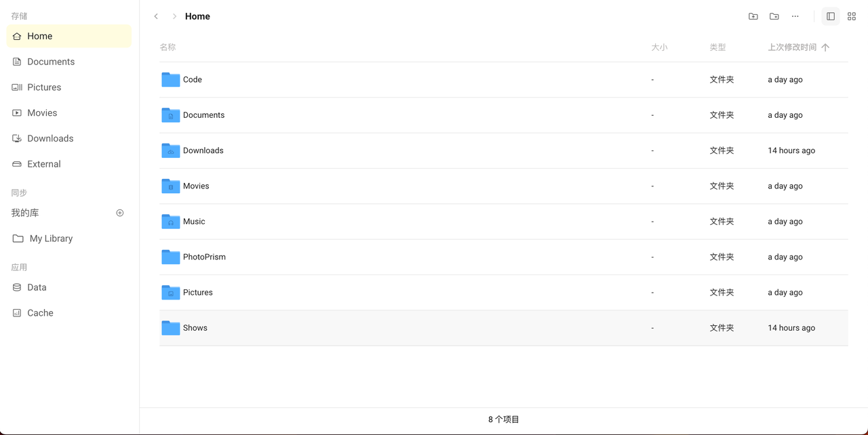Click the upload folder icon in toolbar
Viewport: 868px width, 435px height.
[x=753, y=16]
